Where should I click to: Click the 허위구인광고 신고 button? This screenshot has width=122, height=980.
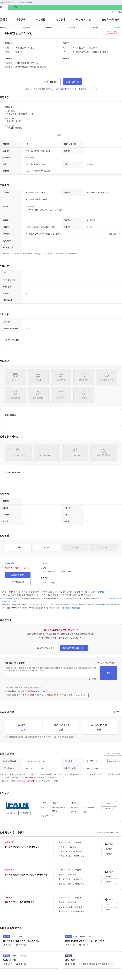pos(113,754)
